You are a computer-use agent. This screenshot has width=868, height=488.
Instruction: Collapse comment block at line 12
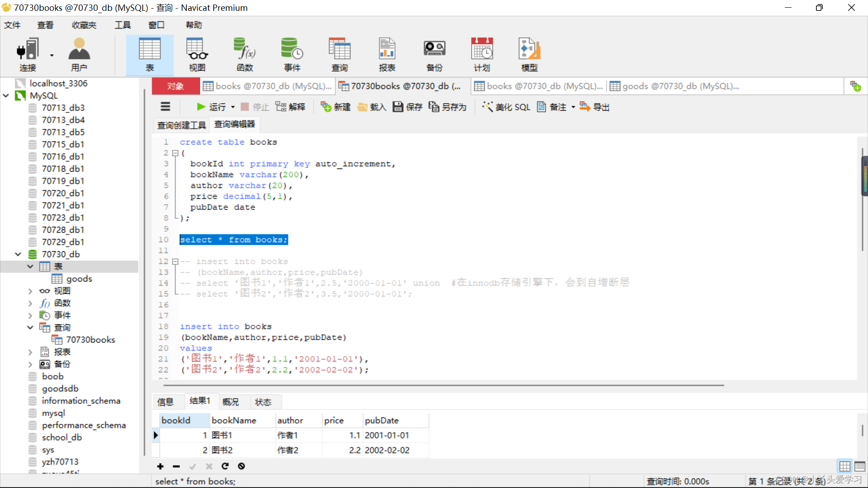click(175, 261)
